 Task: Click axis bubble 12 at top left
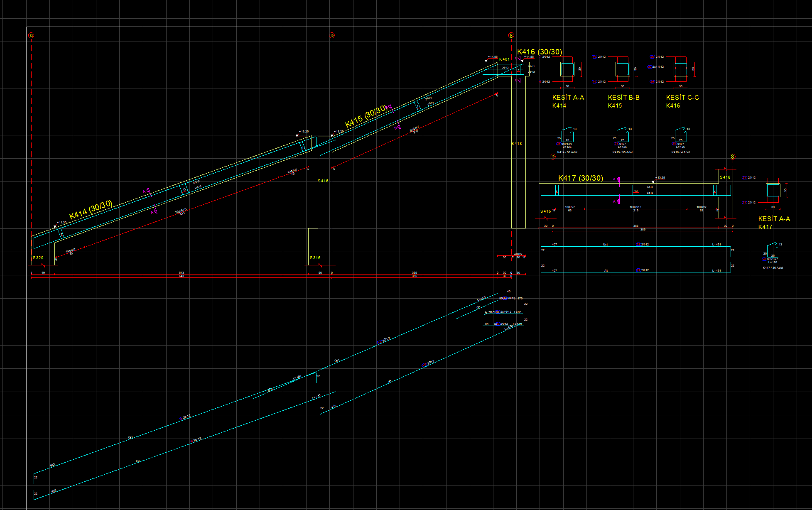[31, 36]
